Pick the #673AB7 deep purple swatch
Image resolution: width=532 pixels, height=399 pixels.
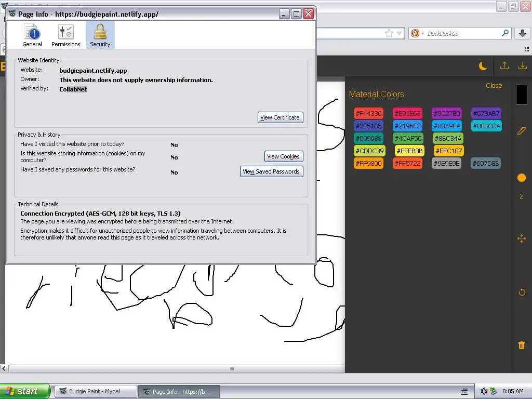click(x=486, y=113)
